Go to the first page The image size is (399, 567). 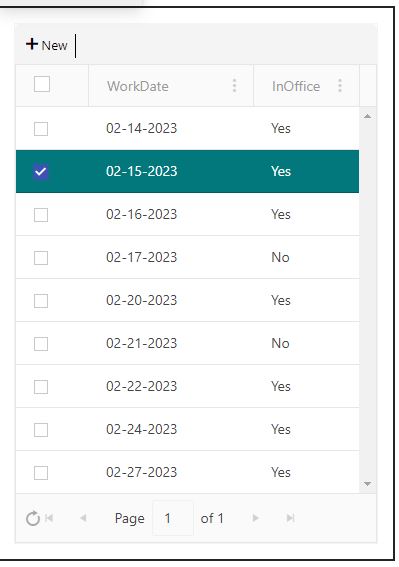click(49, 518)
